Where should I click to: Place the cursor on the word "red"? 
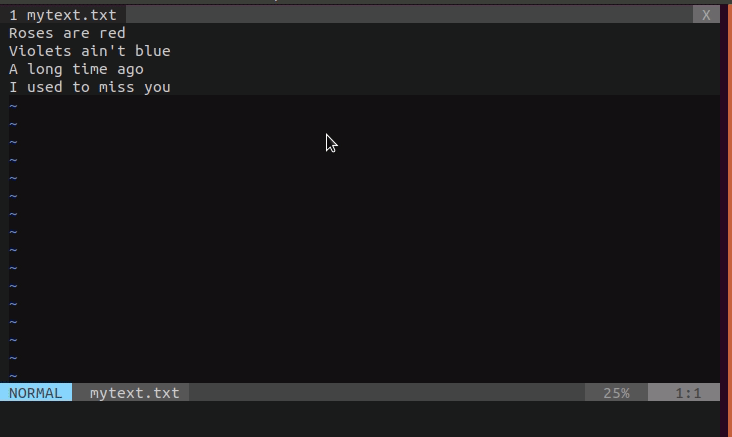pos(112,33)
